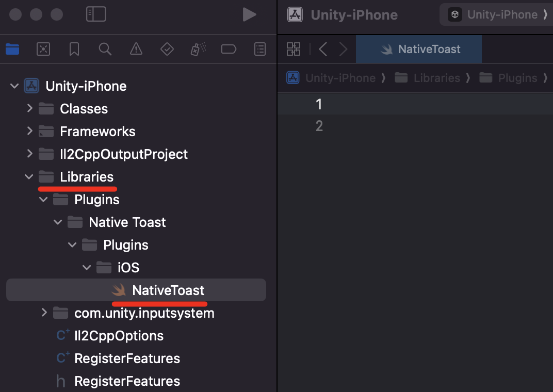Switch to the Test navigator
Viewport: 553px width, 392px height.
(167, 49)
